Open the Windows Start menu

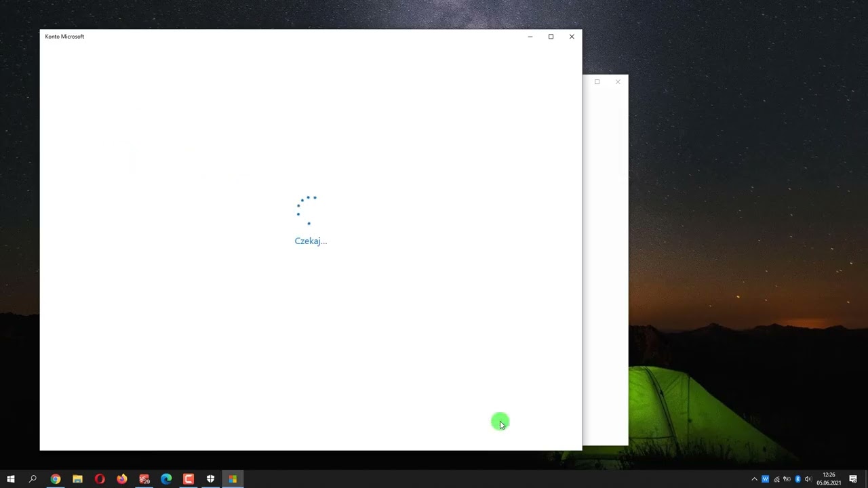(11, 479)
